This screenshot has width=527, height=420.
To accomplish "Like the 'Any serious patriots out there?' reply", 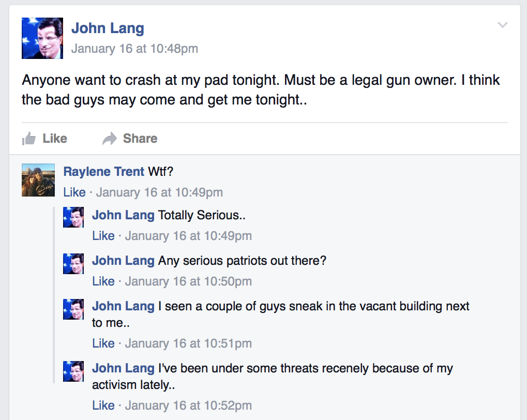I will tap(103, 281).
